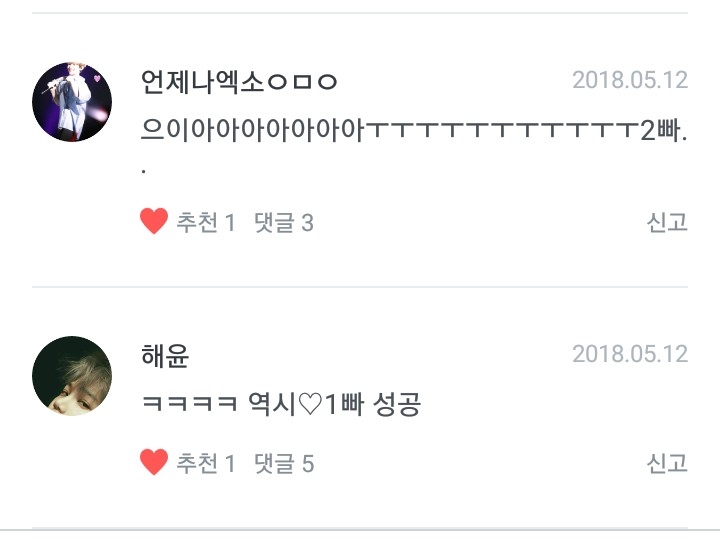Image resolution: width=720 pixels, height=540 pixels.
Task: Expand the 댓글 3 replies
Action: pyautogui.click(x=284, y=222)
